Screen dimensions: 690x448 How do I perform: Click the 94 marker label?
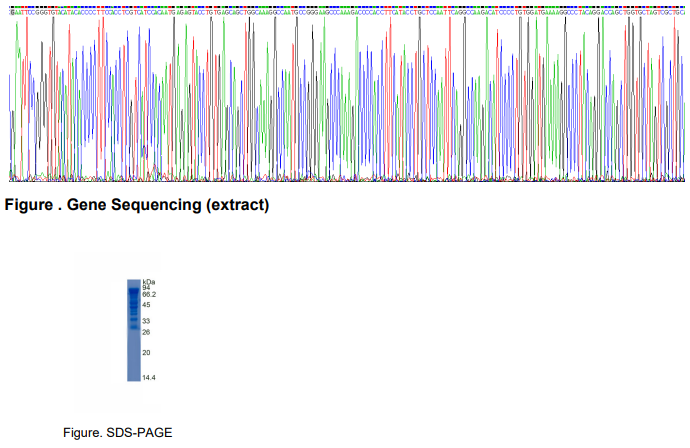pyautogui.click(x=146, y=287)
